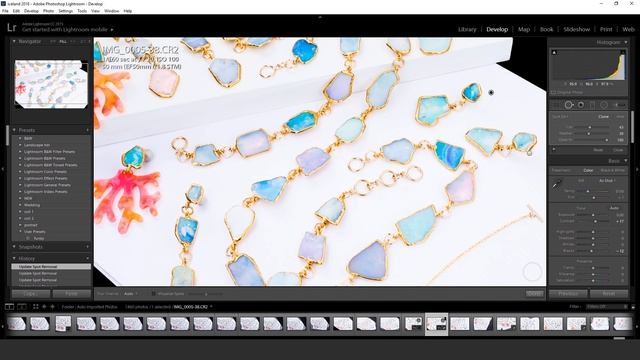Click the Lr logo identity plate
This screenshot has height=360, width=640.
(x=11, y=28)
